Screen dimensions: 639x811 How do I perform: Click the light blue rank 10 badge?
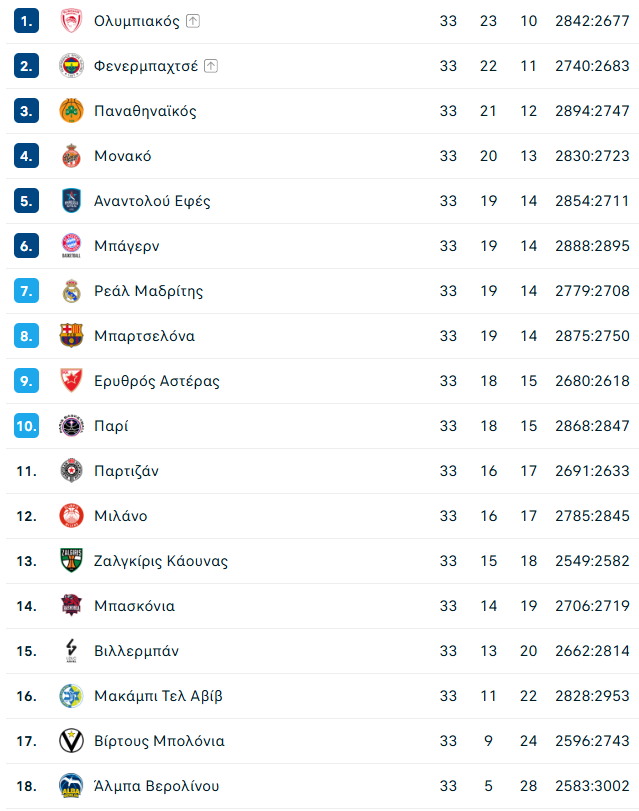(26, 426)
